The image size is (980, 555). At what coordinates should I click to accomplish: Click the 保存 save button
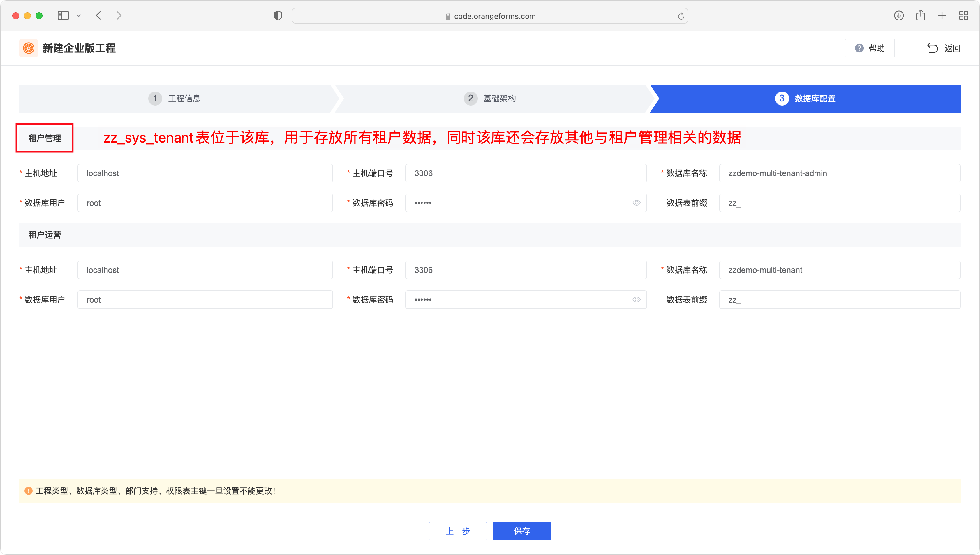(x=522, y=531)
